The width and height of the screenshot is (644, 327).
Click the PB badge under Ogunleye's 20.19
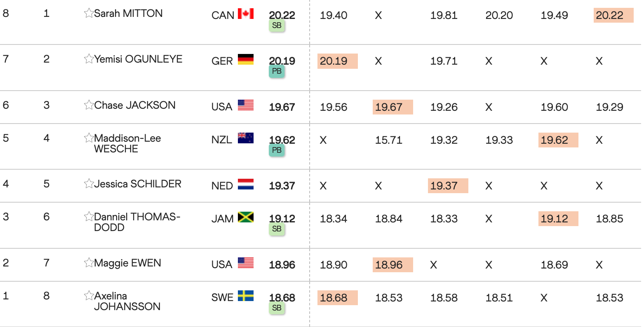point(277,71)
